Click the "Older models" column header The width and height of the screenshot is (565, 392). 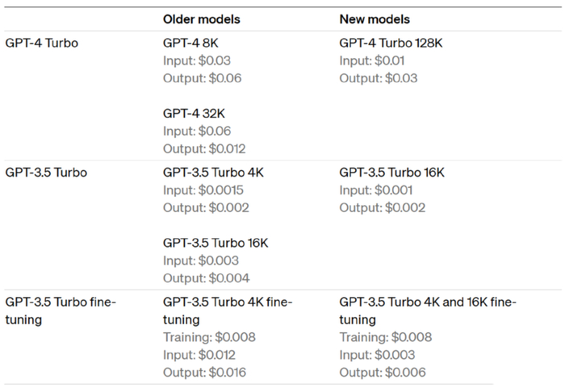(201, 19)
